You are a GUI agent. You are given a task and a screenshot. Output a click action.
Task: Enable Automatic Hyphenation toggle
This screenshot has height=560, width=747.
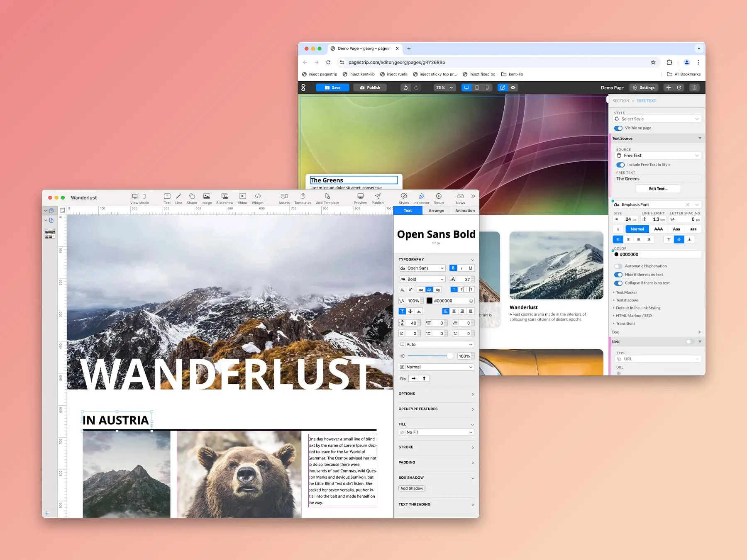[618, 266]
